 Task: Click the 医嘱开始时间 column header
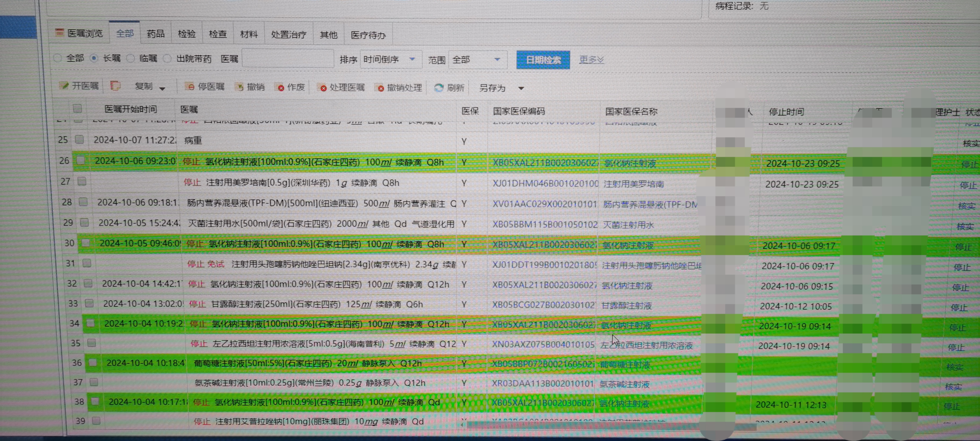131,109
